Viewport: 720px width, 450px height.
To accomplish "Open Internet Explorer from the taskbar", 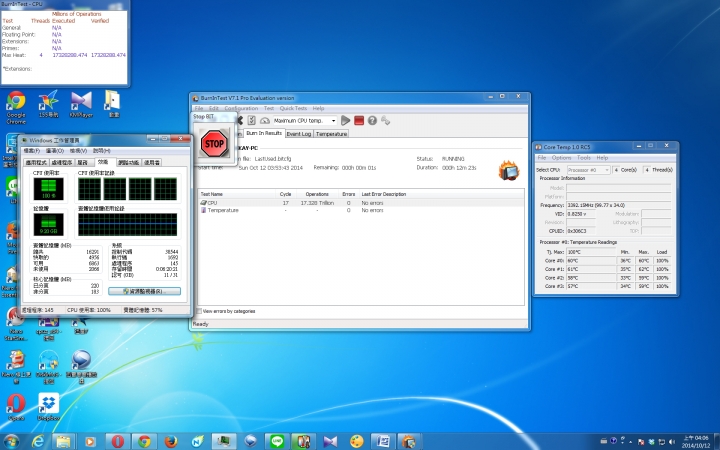I will coord(38,441).
